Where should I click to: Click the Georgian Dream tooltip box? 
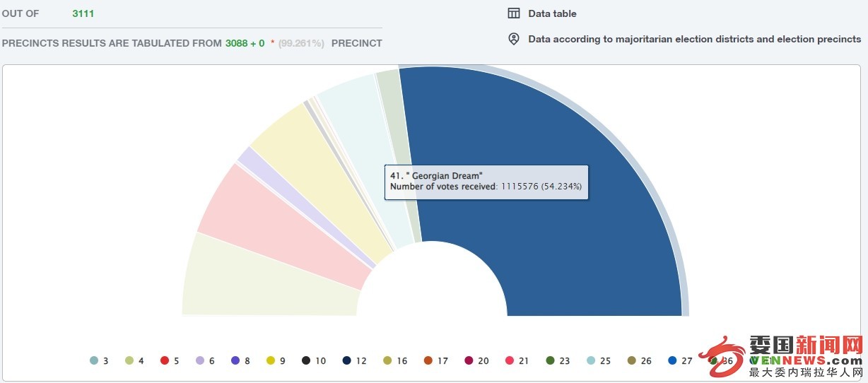click(486, 182)
